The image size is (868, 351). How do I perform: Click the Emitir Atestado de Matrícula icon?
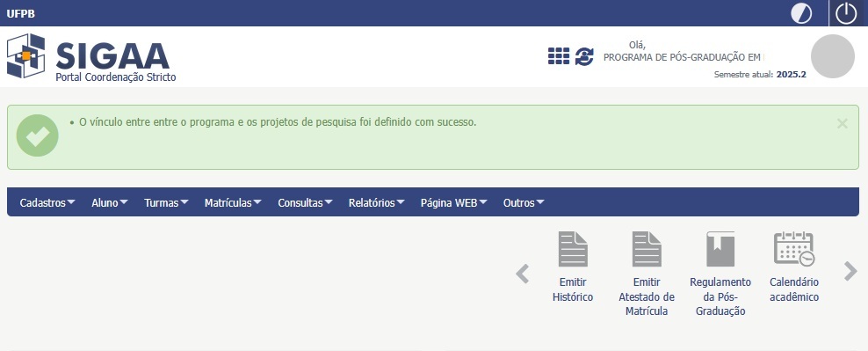click(647, 249)
